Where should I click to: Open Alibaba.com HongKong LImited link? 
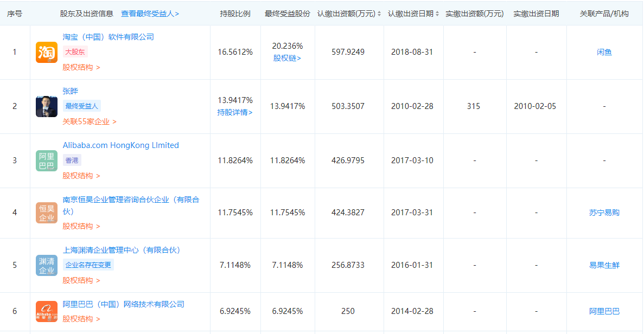tap(121, 145)
